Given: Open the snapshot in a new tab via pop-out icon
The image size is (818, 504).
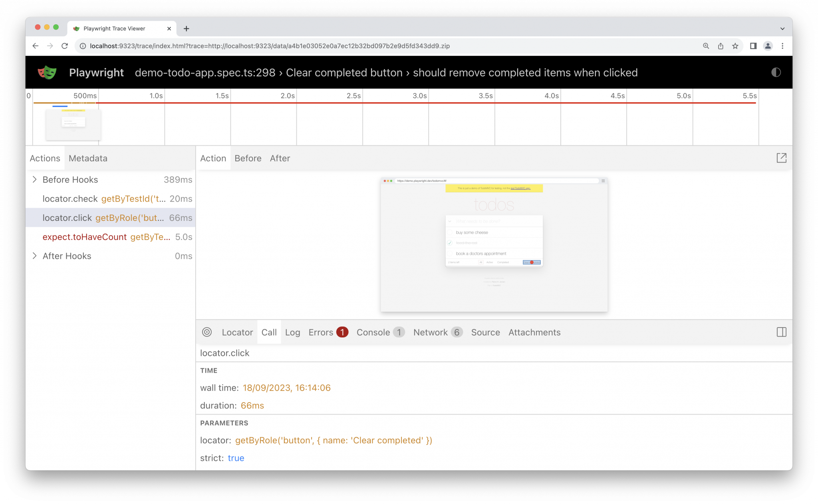Looking at the screenshot, I should coord(781,158).
